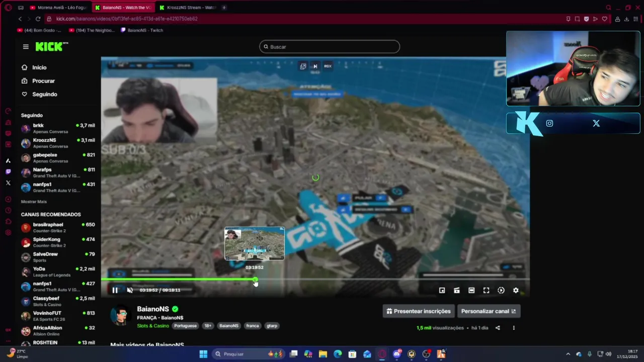The height and width of the screenshot is (362, 644).
Task: Click X icon in stream overlay
Action: point(596,123)
